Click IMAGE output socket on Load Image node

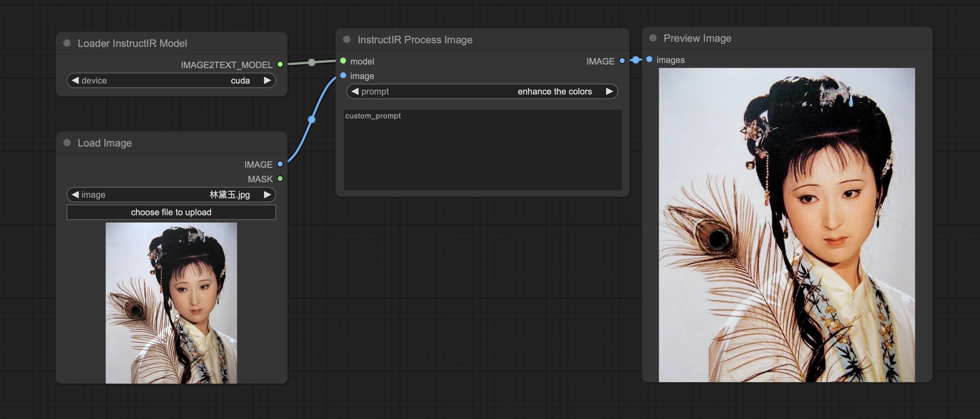pyautogui.click(x=280, y=164)
